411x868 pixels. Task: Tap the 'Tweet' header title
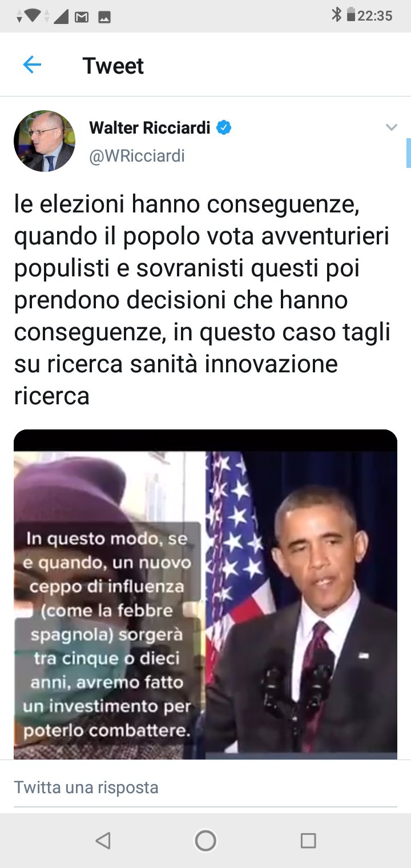click(113, 66)
